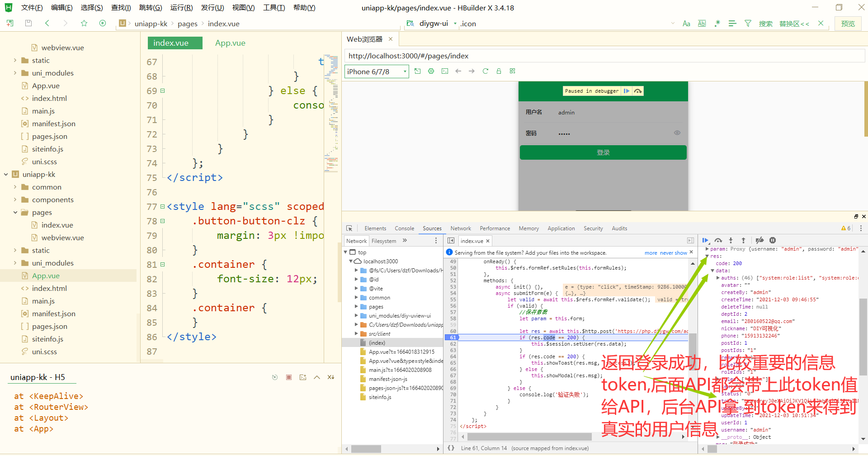
Task: Resume script in Paused in debugger overlay
Action: pos(627,91)
